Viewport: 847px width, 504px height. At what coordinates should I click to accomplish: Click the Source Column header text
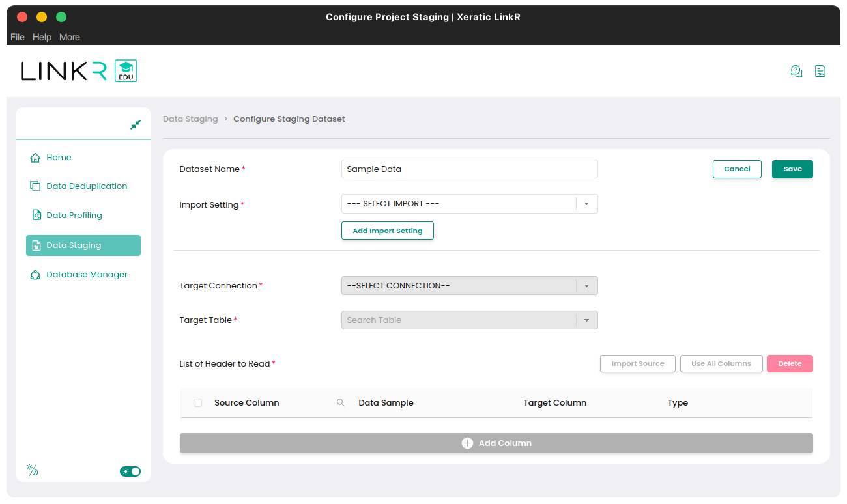247,403
